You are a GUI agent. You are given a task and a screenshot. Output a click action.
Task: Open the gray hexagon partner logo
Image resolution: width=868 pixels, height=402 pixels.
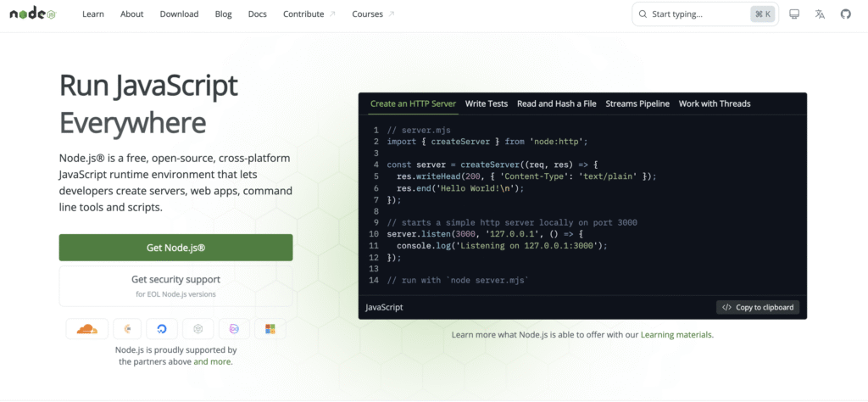tap(198, 329)
